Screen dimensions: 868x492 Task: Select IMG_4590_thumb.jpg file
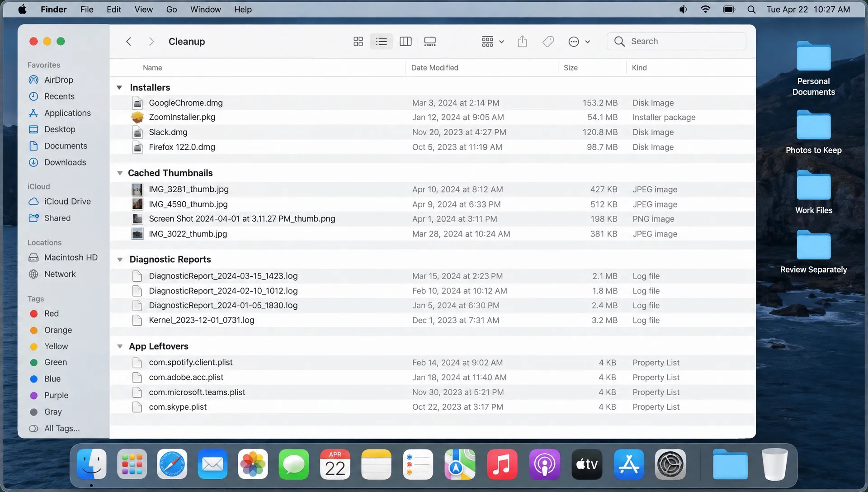(x=433, y=204)
